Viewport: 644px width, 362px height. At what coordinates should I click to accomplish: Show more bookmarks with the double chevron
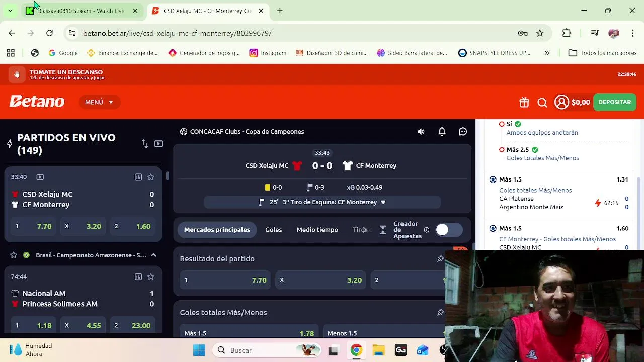click(547, 53)
